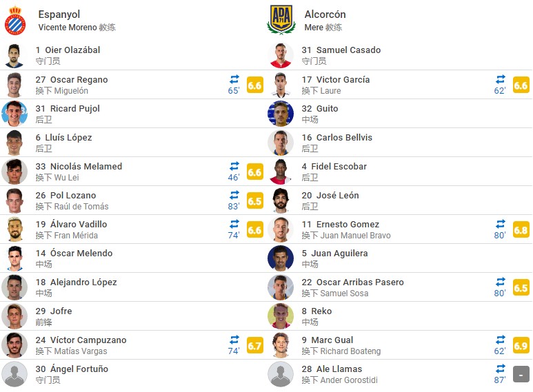Click the Espanyol club crest
The width and height of the screenshot is (533, 392).
pyautogui.click(x=15, y=21)
